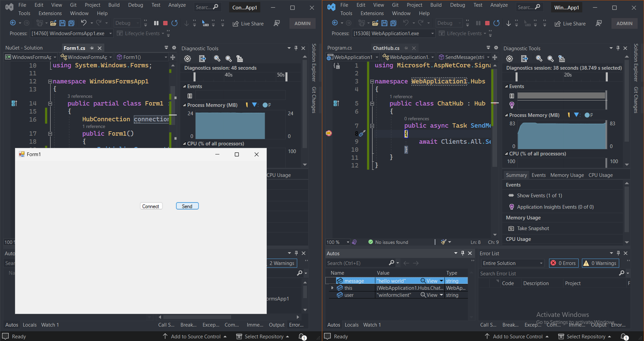Click left Diagnostic Tools timeline ruler at 40s
Image resolution: width=644 pixels, height=341 pixels.
pyautogui.click(x=229, y=75)
